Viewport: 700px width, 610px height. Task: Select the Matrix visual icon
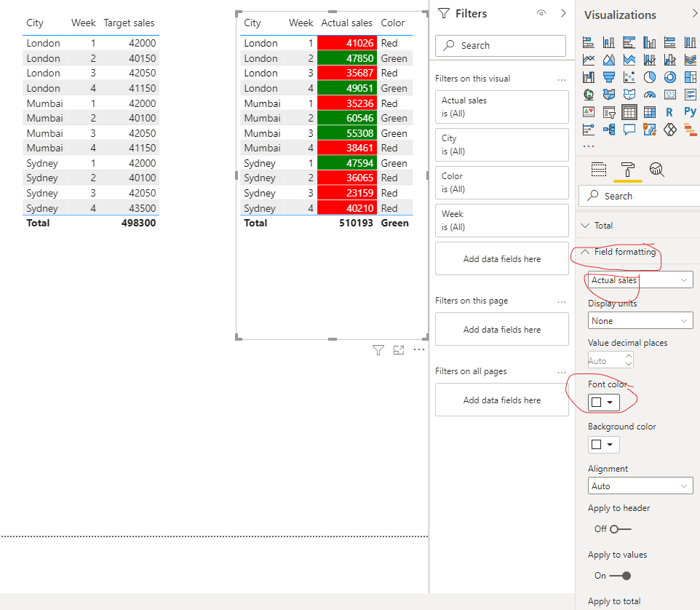(650, 112)
